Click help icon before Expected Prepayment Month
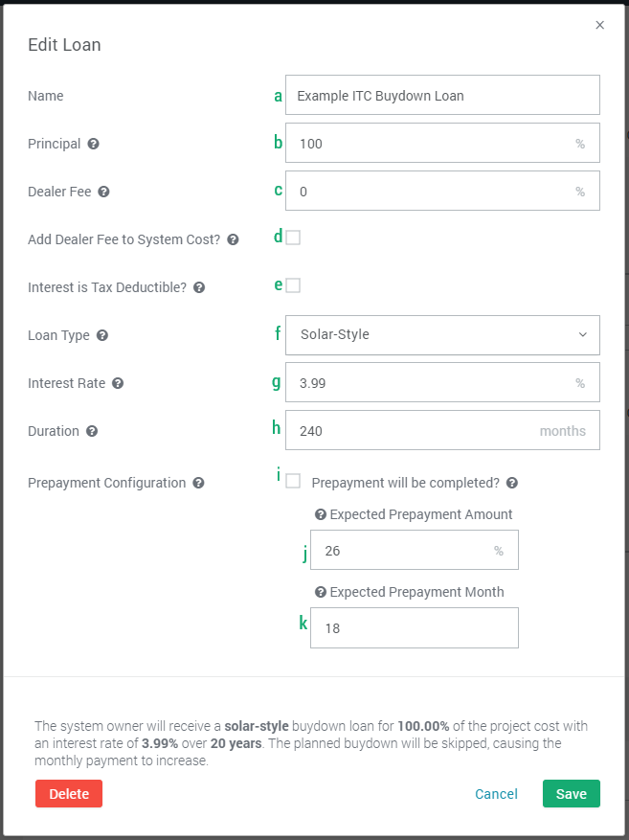This screenshot has height=840, width=629. pos(321,592)
